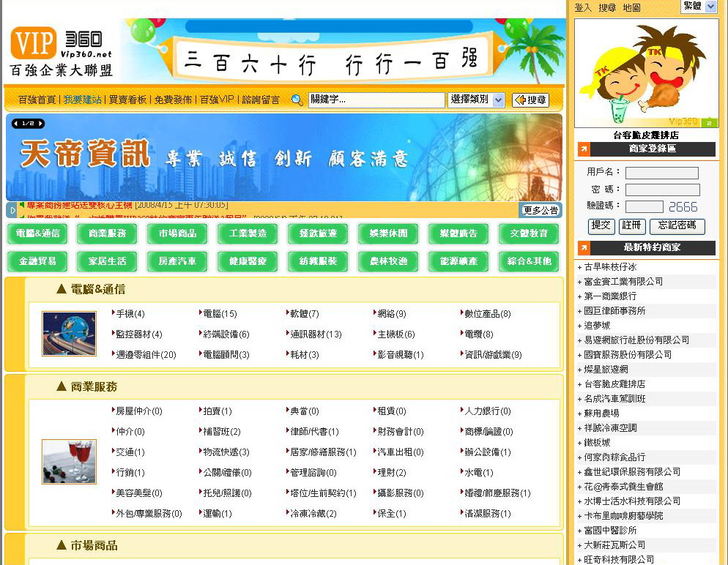
Task: Click the orange arrow icon beside 最新特約商家
Action: click(x=584, y=247)
